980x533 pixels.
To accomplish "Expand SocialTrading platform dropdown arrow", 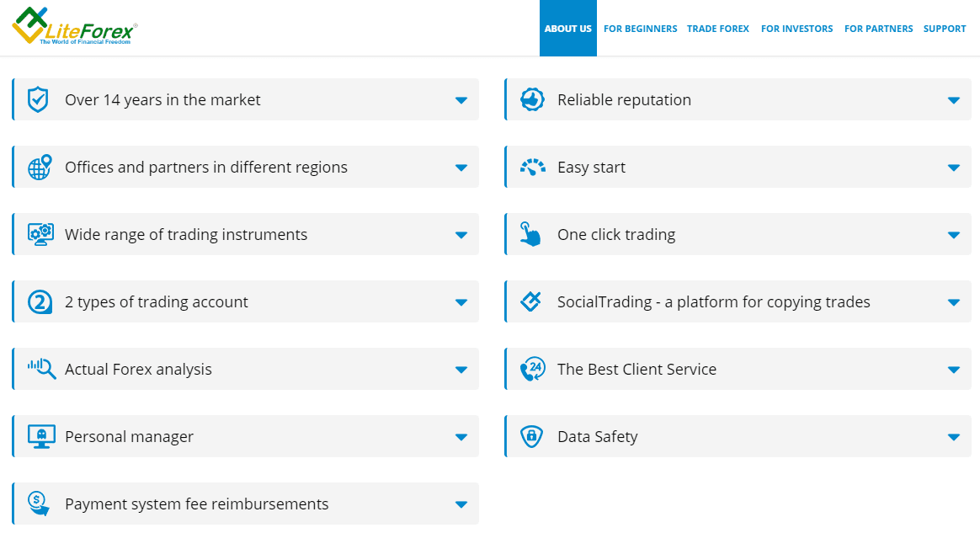I will (x=954, y=302).
